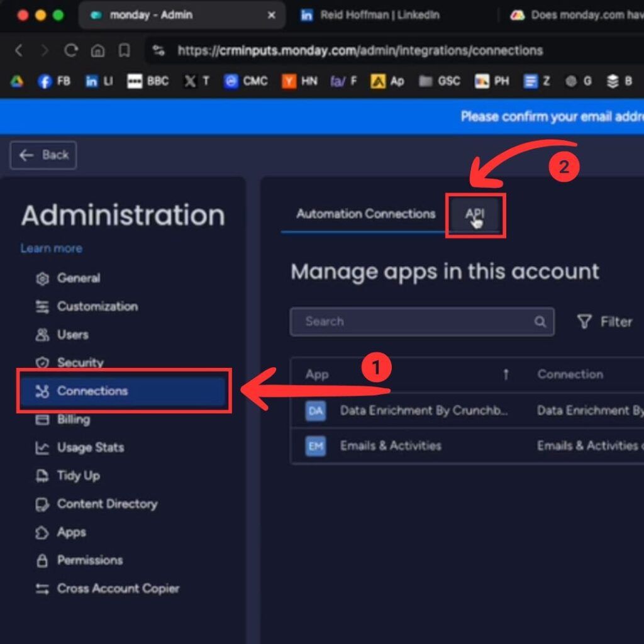Open Customization in Administration sidebar
The height and width of the screenshot is (644, 644).
point(87,306)
